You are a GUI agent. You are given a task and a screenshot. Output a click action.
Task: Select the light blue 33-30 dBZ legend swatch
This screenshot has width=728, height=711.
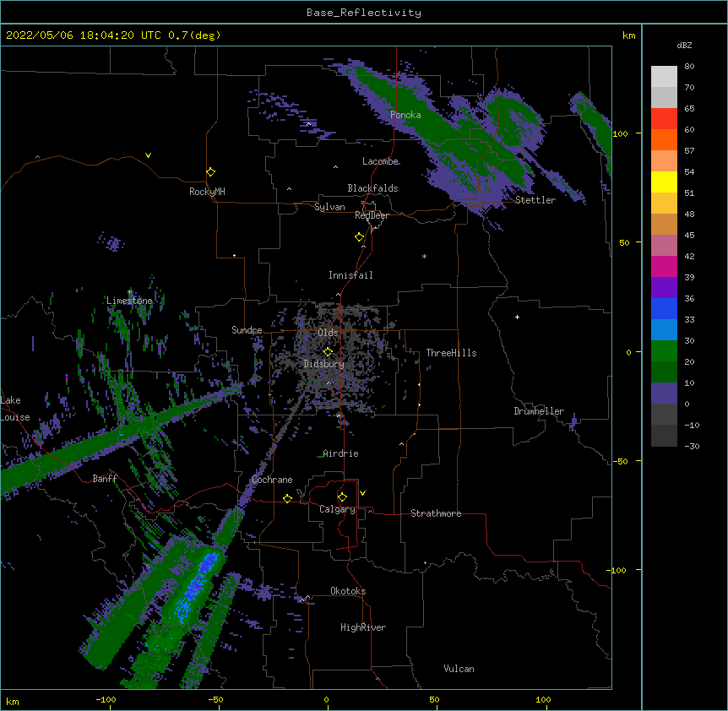(664, 330)
